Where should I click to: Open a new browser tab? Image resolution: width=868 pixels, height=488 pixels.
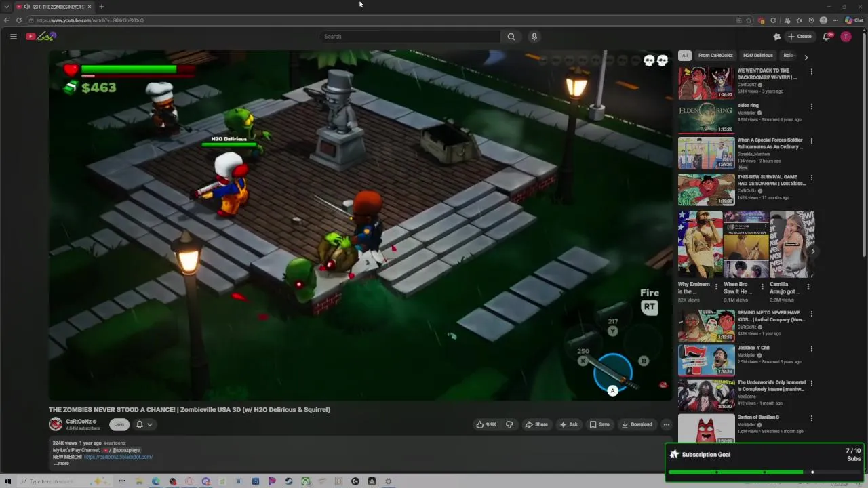click(101, 7)
